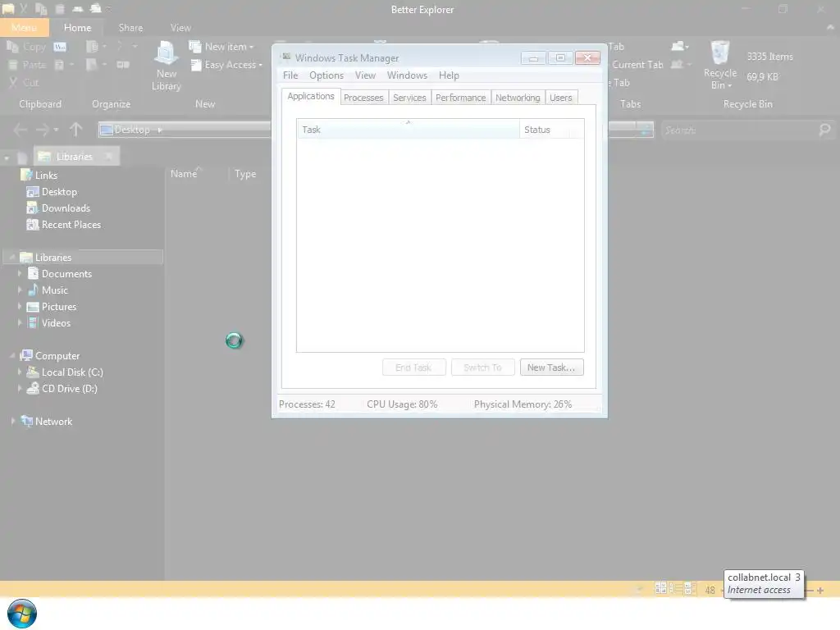Expand the Local Disk (C:) node
The width and height of the screenshot is (840, 630).
tap(20, 372)
